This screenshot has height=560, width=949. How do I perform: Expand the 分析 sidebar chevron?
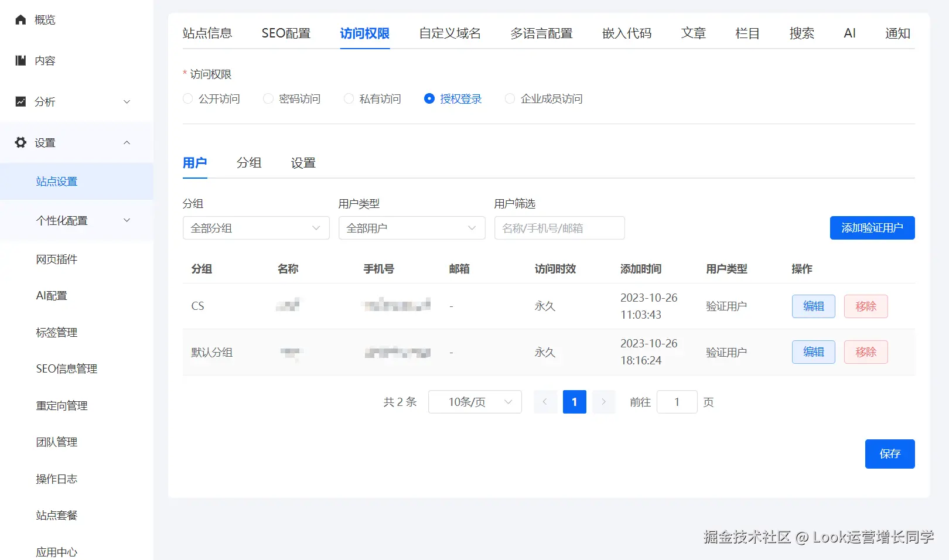click(x=127, y=102)
